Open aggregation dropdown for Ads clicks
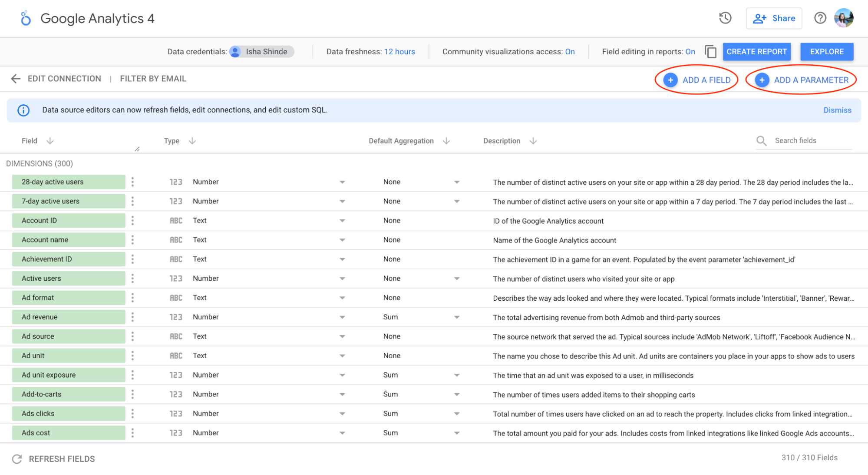Screen dimensions: 868x475 click(x=456, y=414)
